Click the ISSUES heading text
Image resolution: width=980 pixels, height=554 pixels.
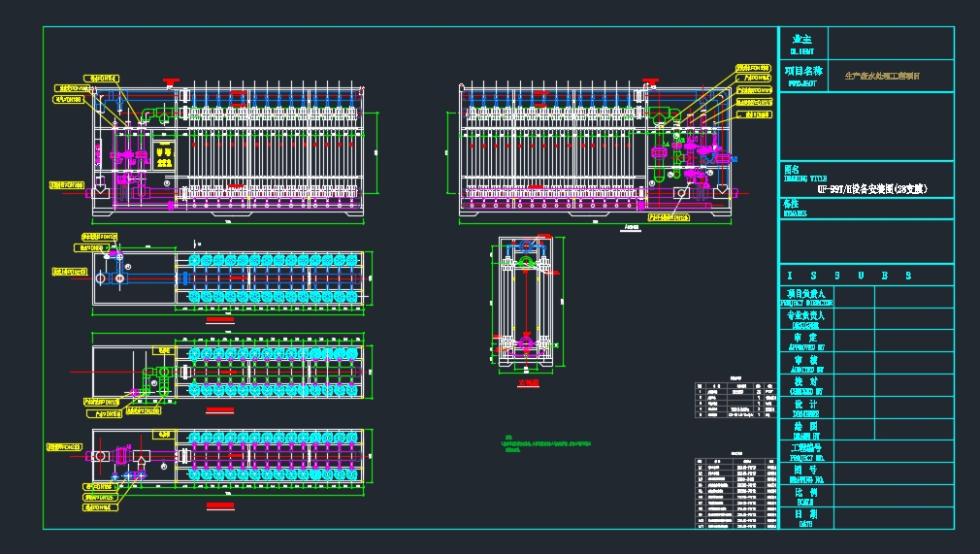click(849, 276)
